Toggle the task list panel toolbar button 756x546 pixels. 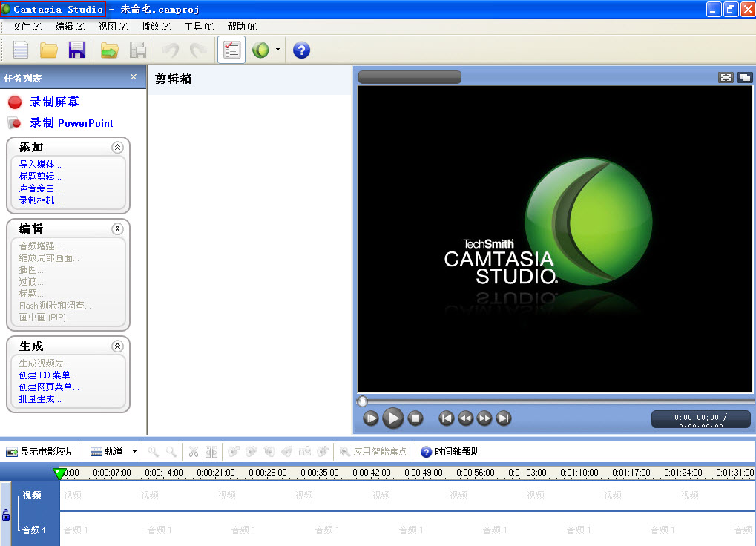(x=231, y=50)
